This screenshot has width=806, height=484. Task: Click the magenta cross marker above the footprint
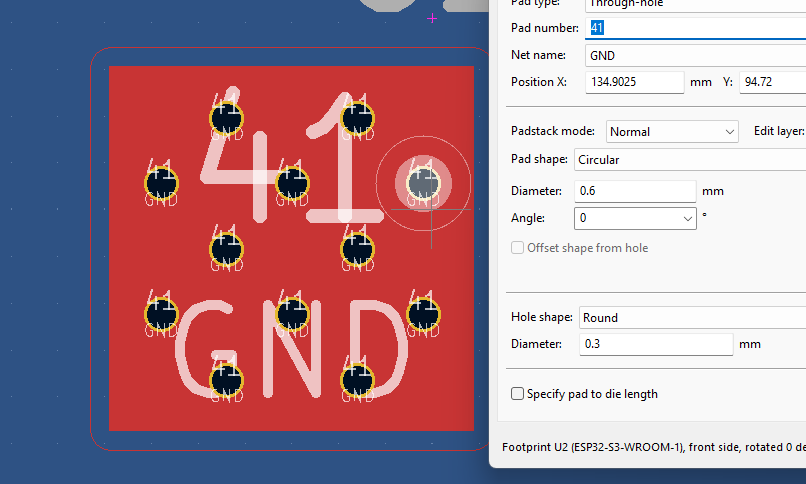(x=432, y=18)
